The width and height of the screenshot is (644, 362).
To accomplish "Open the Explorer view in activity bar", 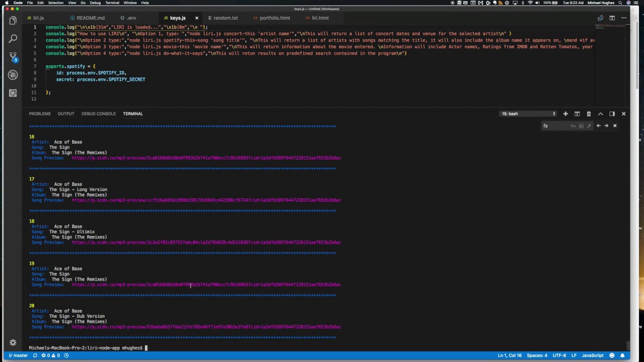I will click(13, 21).
